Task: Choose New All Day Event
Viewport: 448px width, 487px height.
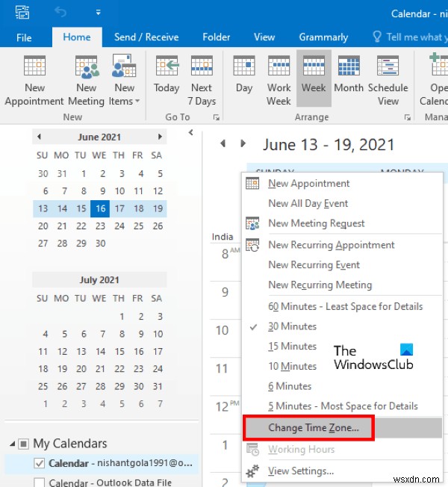Action: coord(342,203)
